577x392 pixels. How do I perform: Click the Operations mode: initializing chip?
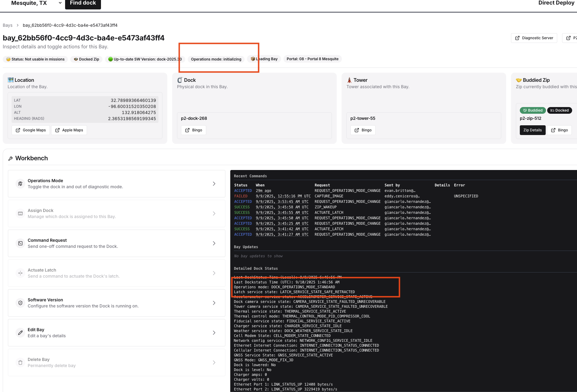point(216,59)
